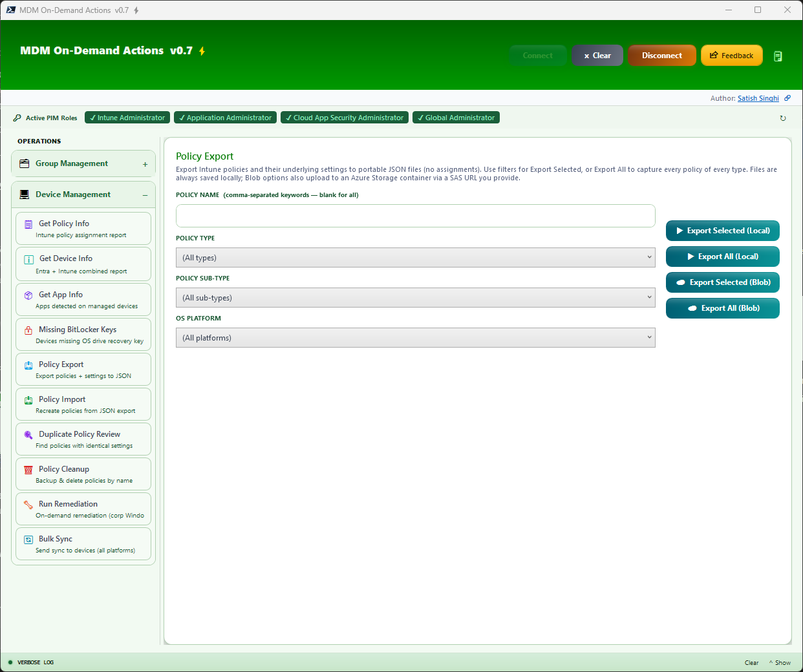The image size is (803, 672).
Task: Click the Disconnect button
Action: (x=662, y=56)
